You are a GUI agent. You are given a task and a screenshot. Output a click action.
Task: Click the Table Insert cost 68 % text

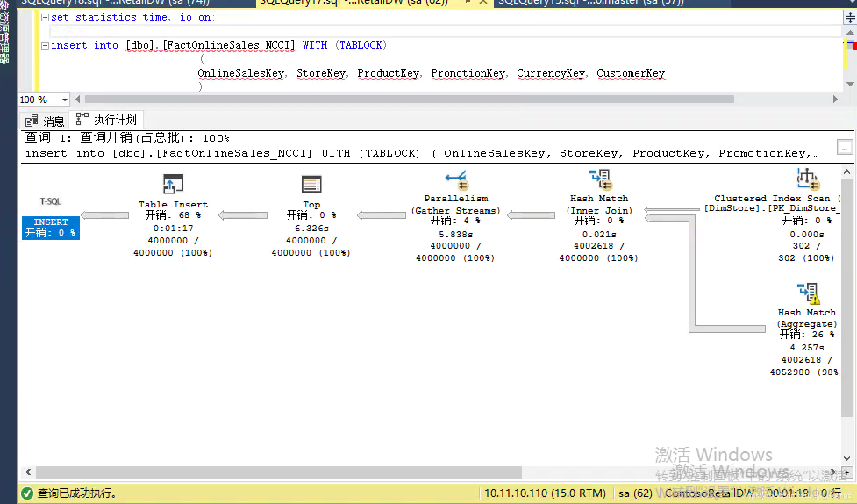point(173,215)
